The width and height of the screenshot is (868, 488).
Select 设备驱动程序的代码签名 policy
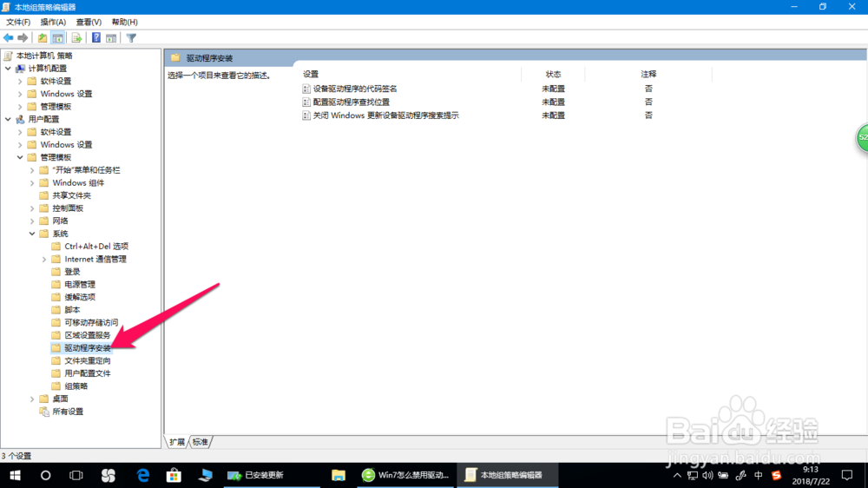[355, 89]
